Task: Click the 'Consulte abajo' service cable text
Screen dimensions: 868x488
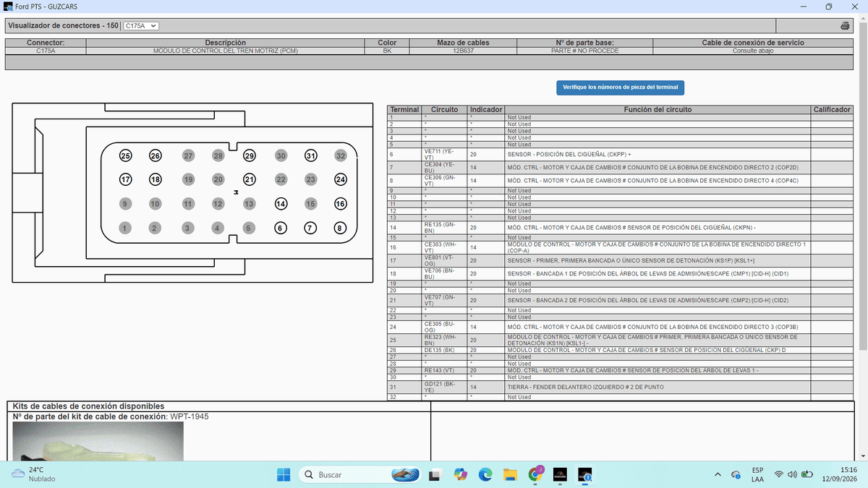Action: click(x=753, y=51)
